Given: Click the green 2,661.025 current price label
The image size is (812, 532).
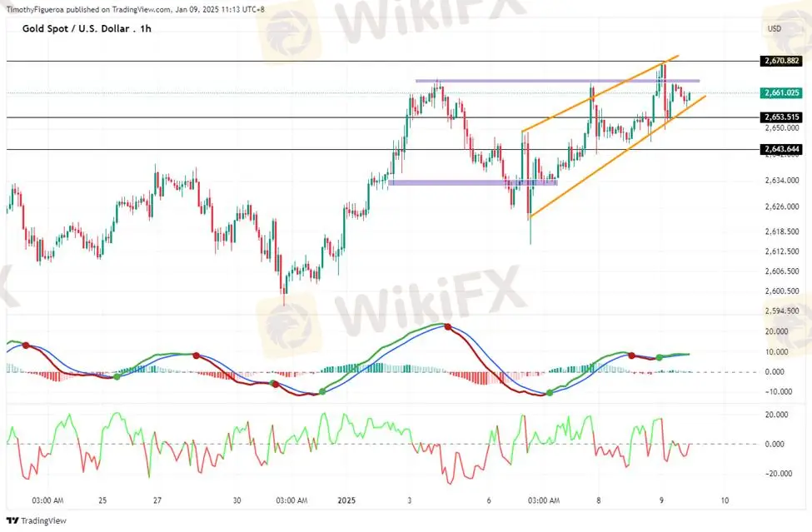Looking at the screenshot, I should (x=781, y=92).
